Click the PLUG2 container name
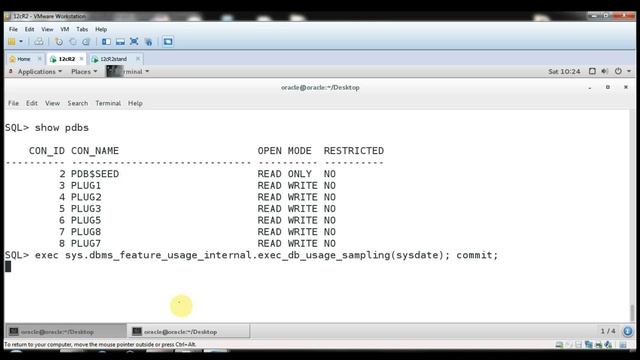 [86, 197]
